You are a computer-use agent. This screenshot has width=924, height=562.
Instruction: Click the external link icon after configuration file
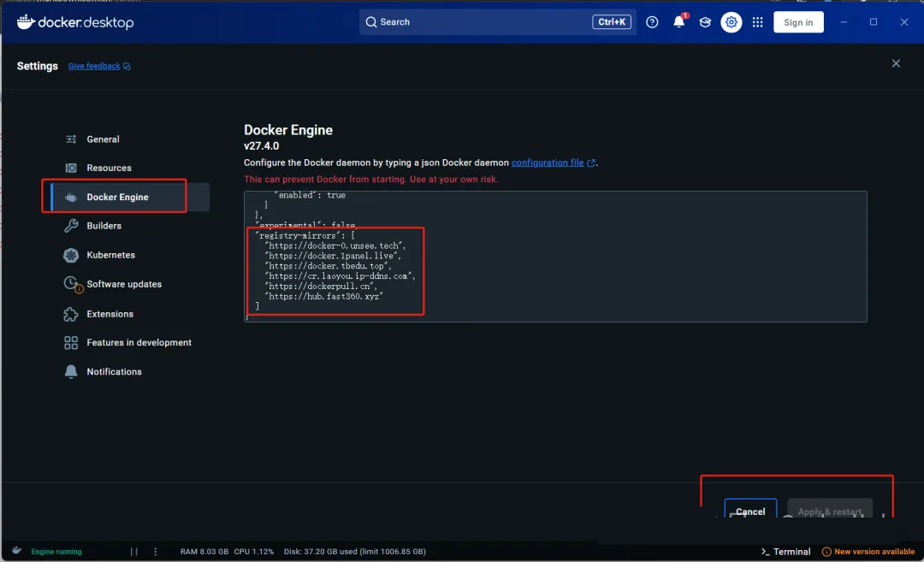click(x=591, y=163)
